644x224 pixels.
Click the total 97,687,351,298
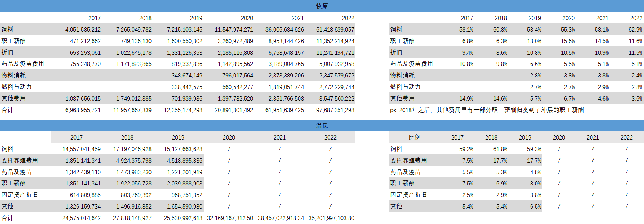[x=335, y=110]
